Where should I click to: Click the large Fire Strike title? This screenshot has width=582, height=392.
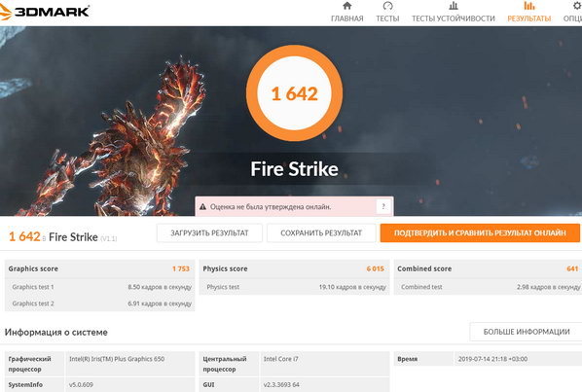[x=294, y=169]
